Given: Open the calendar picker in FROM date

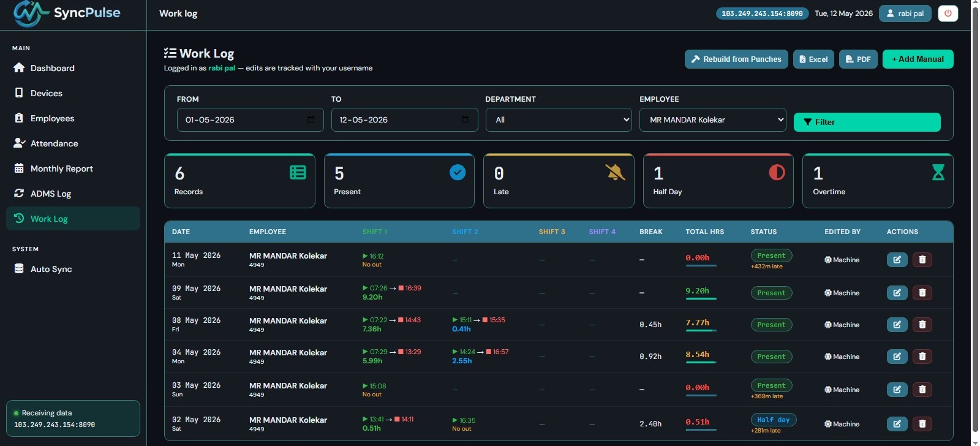Looking at the screenshot, I should point(311,119).
